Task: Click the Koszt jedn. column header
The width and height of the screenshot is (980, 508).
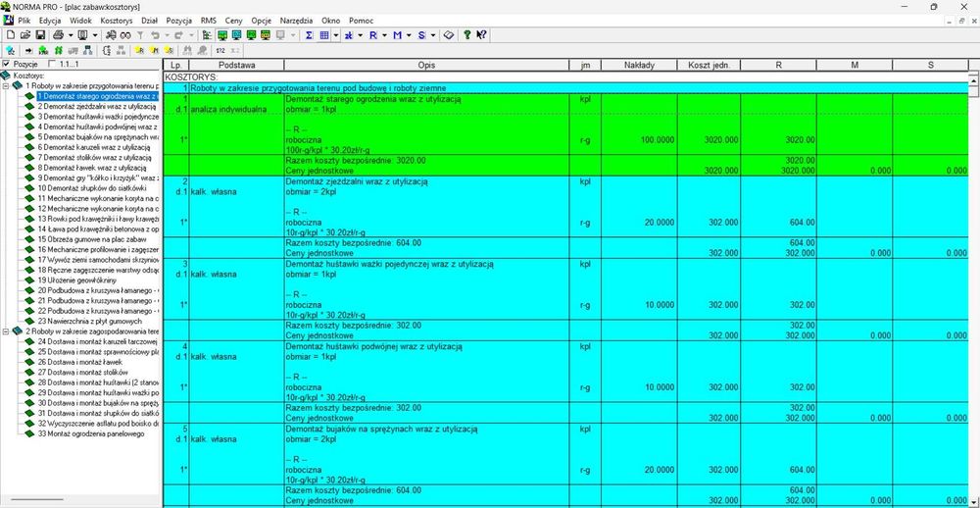Action: tap(709, 65)
